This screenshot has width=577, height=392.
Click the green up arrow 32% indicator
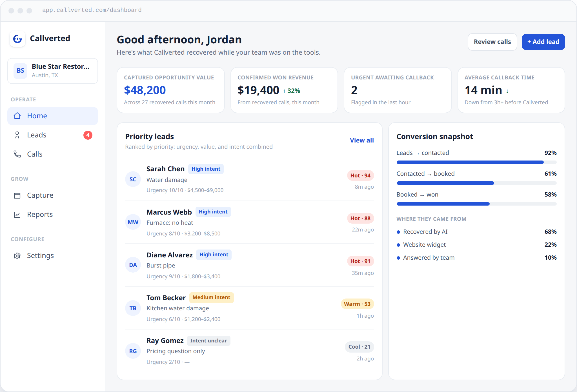point(292,91)
